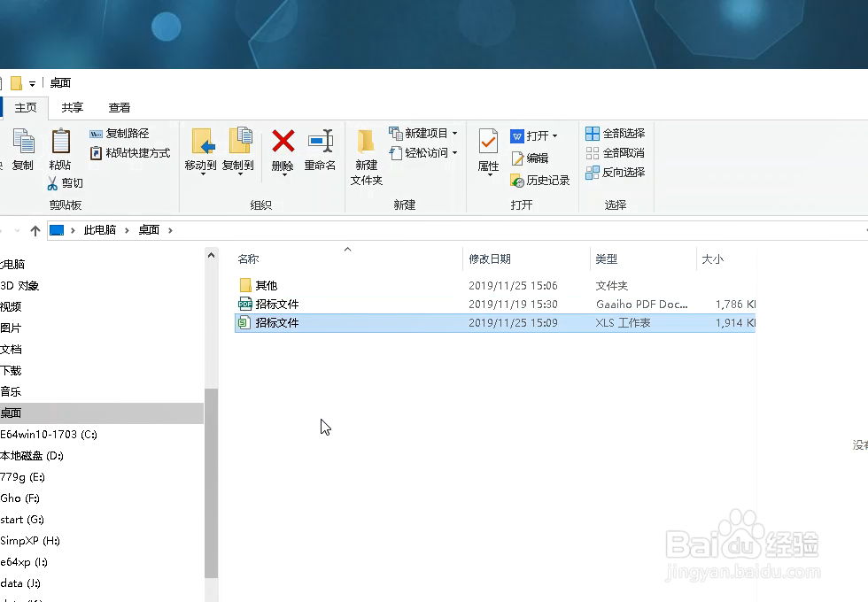Click the XLS spreadsheet icon of 招标文件
The image size is (868, 602).
tap(244, 322)
